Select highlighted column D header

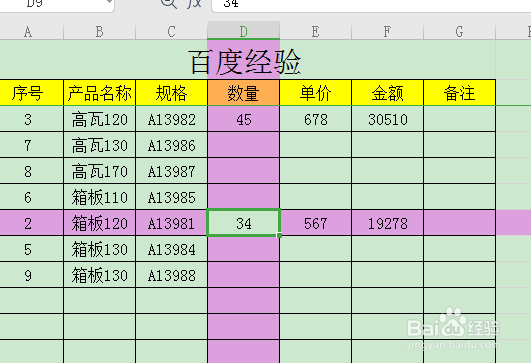click(x=243, y=31)
